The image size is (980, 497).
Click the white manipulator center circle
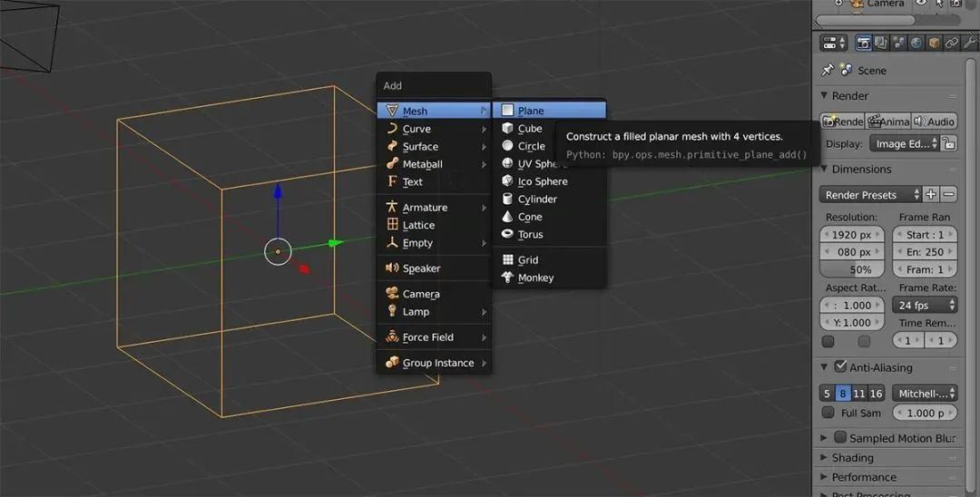tap(279, 251)
